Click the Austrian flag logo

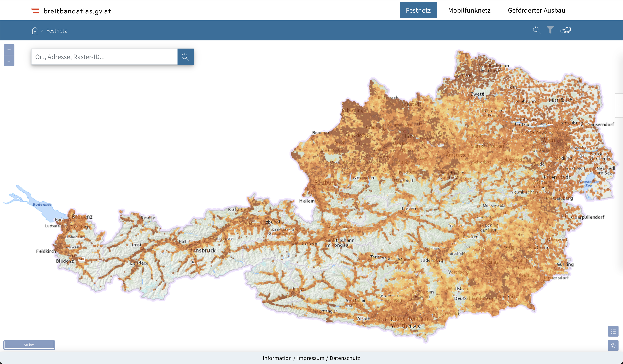(x=35, y=11)
